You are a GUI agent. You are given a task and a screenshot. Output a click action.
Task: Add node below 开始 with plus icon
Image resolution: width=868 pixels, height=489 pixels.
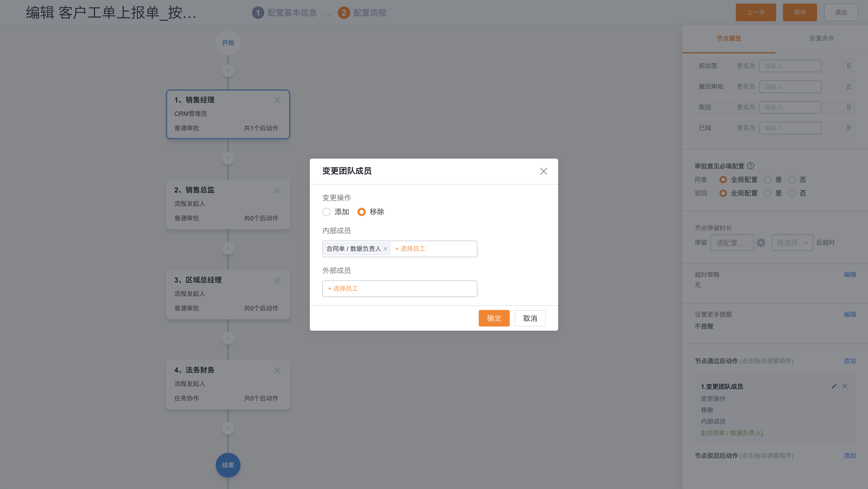click(x=228, y=71)
